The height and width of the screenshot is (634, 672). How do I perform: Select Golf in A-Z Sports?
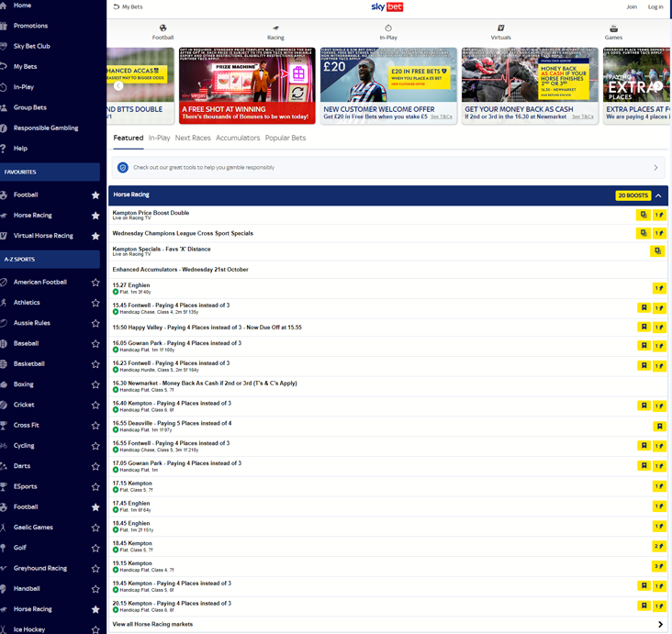pos(19,548)
